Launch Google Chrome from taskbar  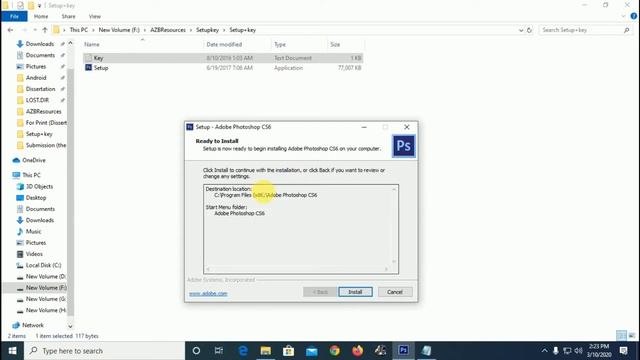pyautogui.click(x=335, y=351)
